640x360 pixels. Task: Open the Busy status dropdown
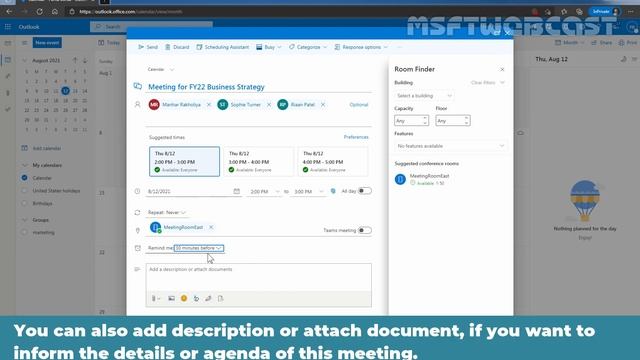tap(269, 47)
